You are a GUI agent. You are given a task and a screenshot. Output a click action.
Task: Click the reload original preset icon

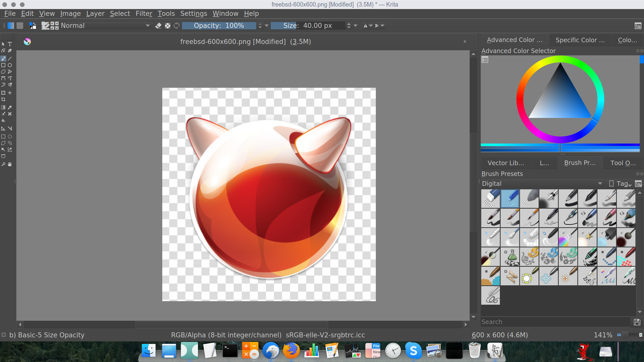[177, 26]
